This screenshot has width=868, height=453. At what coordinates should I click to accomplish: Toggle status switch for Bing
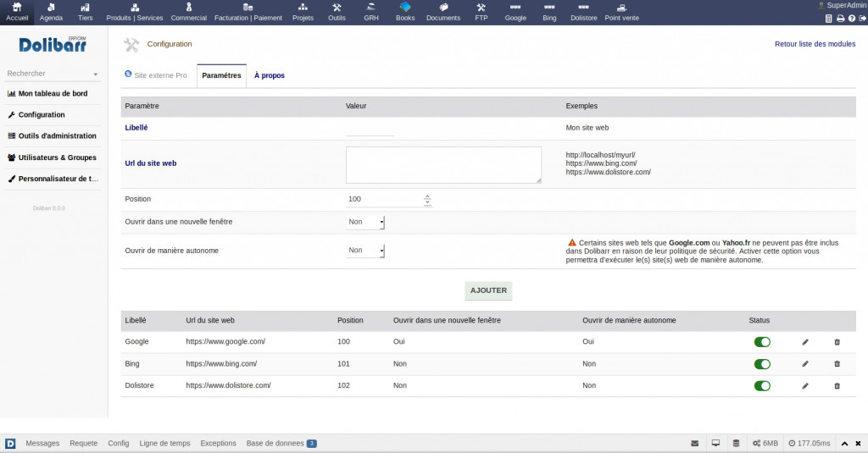click(x=762, y=364)
